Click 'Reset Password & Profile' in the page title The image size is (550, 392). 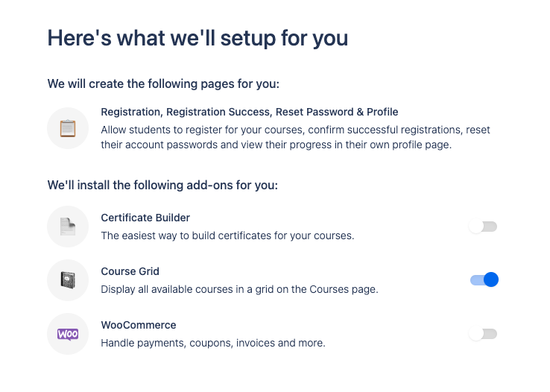[337, 112]
